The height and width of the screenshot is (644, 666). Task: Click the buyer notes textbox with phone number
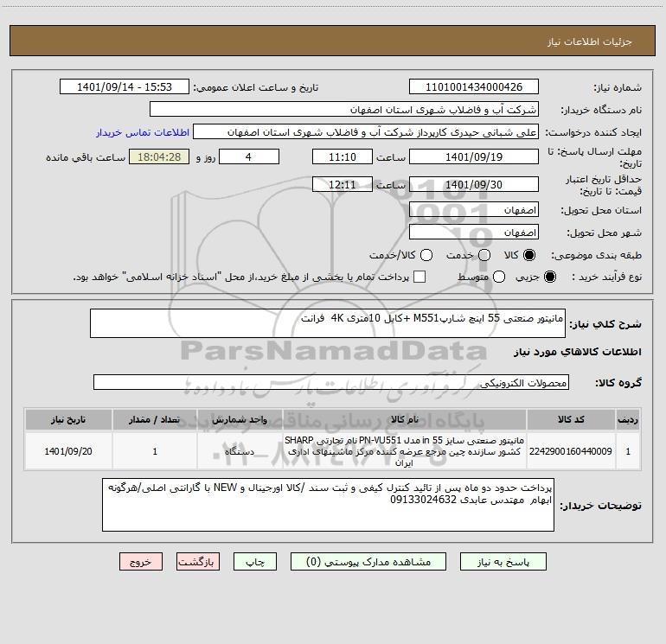click(x=328, y=505)
